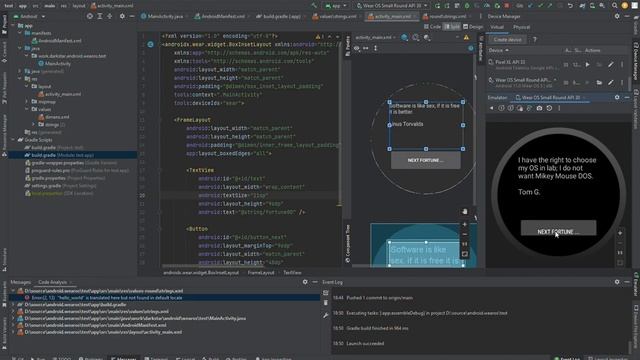Open Device Manager settings gear
Image resolution: width=640 pixels, height=360 pixels.
617,16
